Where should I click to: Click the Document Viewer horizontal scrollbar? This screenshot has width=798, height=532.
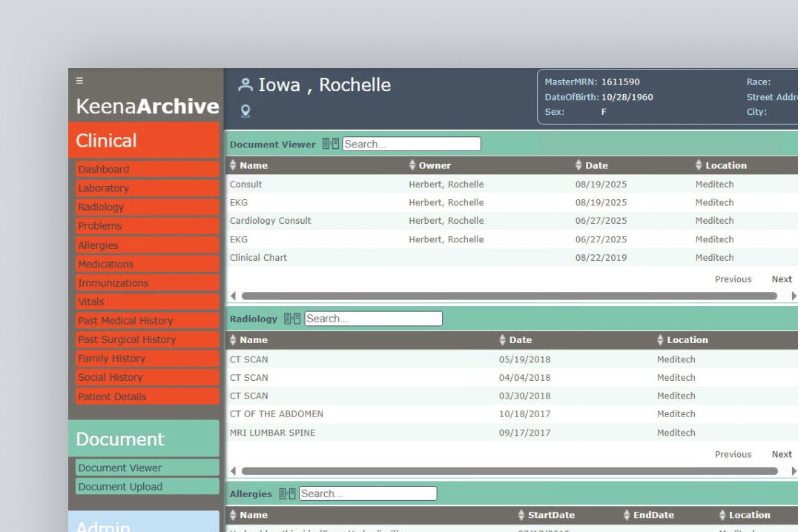[509, 296]
